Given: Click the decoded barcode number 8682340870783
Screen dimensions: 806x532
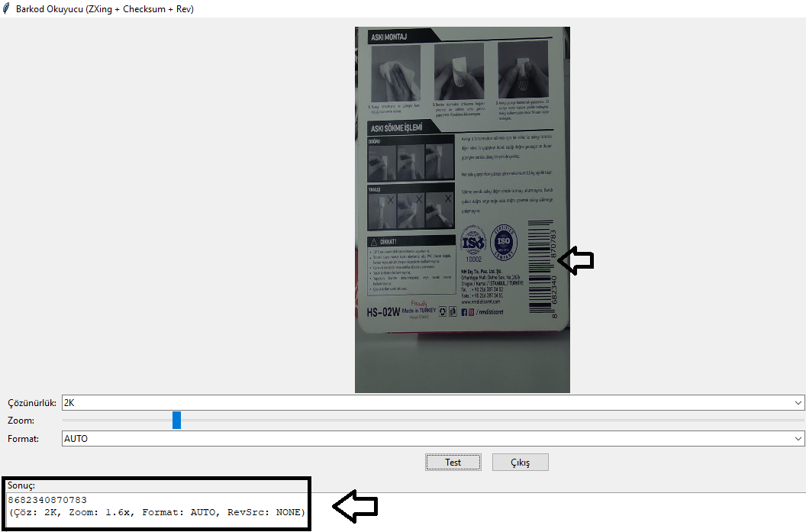Looking at the screenshot, I should (x=47, y=499).
